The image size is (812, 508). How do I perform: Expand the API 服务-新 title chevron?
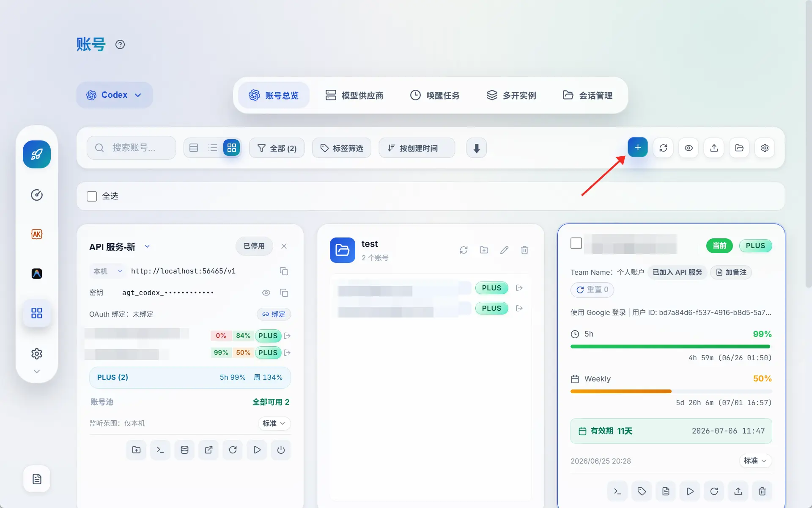pos(147,246)
